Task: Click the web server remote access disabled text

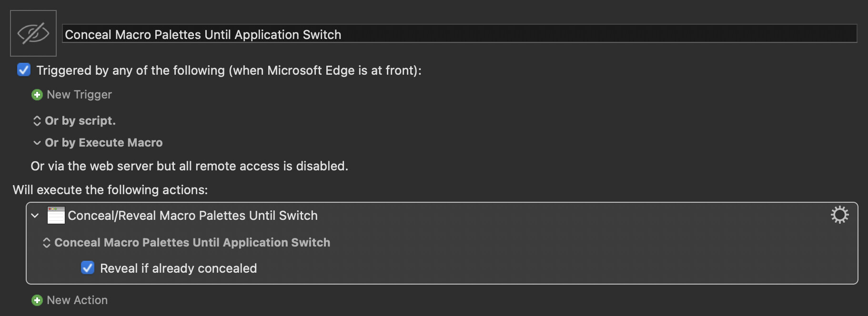Action: pyautogui.click(x=190, y=166)
